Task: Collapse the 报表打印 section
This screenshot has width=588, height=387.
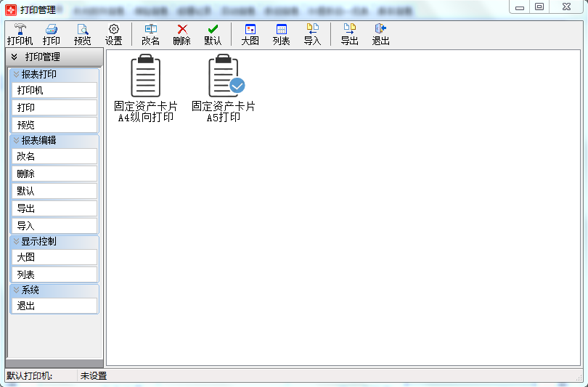Action: point(16,74)
